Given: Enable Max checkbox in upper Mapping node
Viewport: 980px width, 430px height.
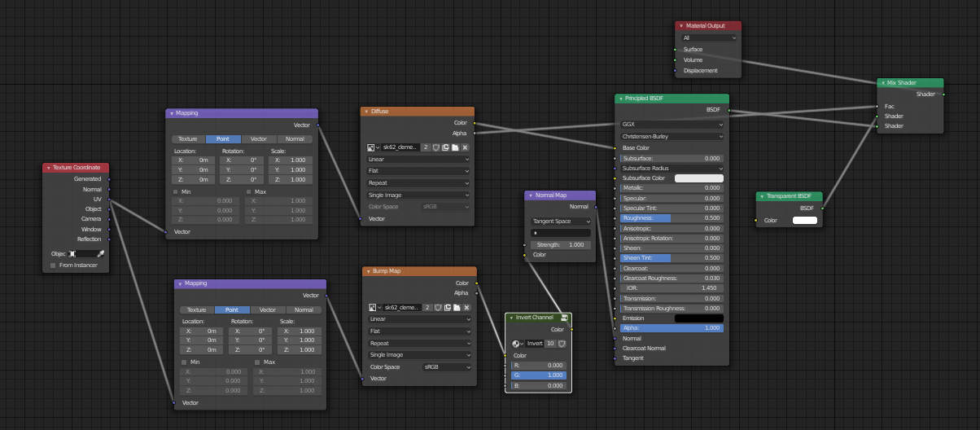Looking at the screenshot, I should (249, 191).
